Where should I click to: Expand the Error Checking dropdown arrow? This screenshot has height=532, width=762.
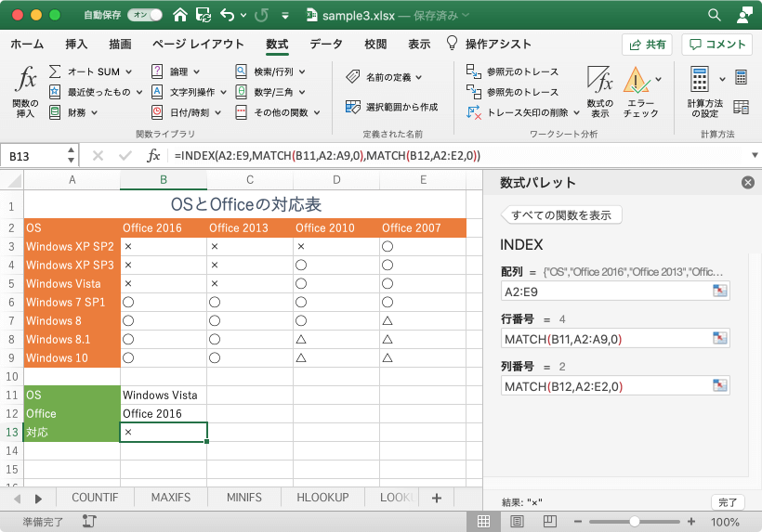pos(659,79)
